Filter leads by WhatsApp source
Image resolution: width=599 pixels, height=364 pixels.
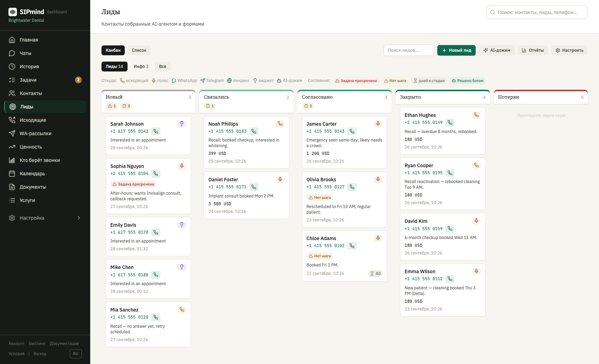pyautogui.click(x=184, y=81)
